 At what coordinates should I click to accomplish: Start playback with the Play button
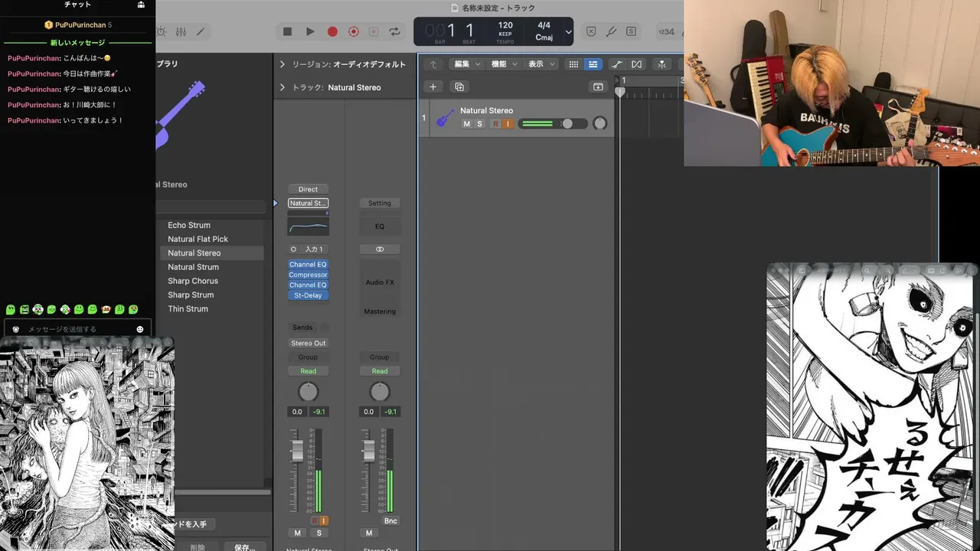(x=310, y=31)
